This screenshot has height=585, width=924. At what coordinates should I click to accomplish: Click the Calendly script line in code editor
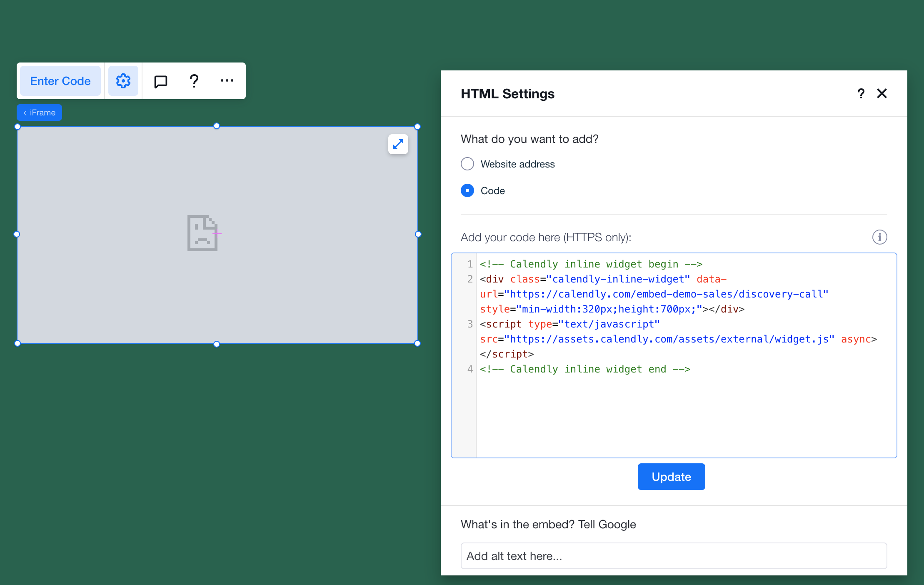657,339
